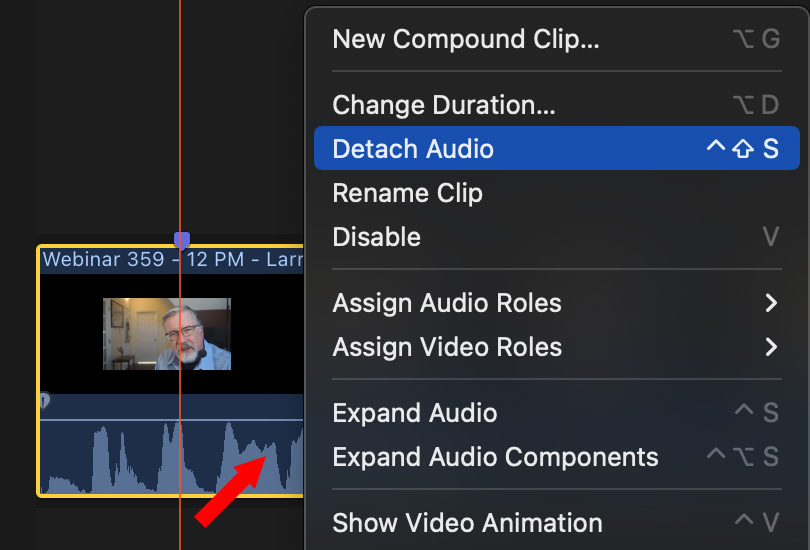
Task: Choose Rename Clip in context menu
Action: pyautogui.click(x=407, y=193)
